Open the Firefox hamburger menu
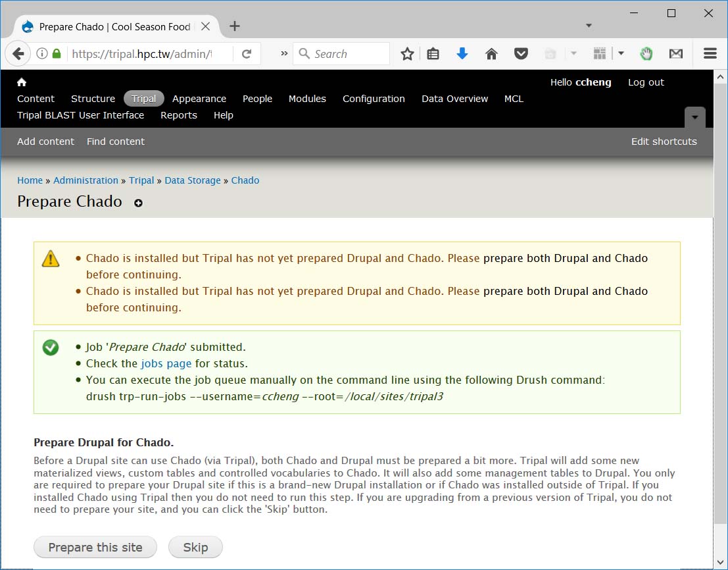Viewport: 728px width, 570px height. coord(710,54)
